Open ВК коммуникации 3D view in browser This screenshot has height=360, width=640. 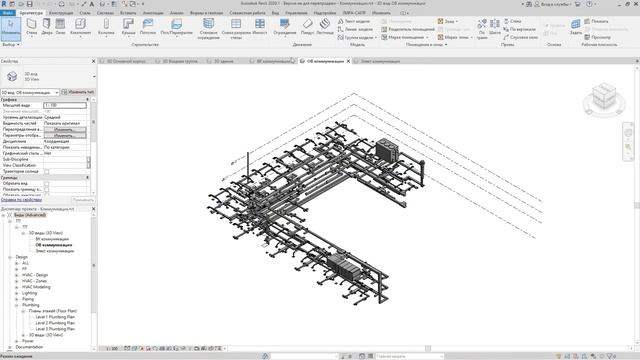(52, 239)
